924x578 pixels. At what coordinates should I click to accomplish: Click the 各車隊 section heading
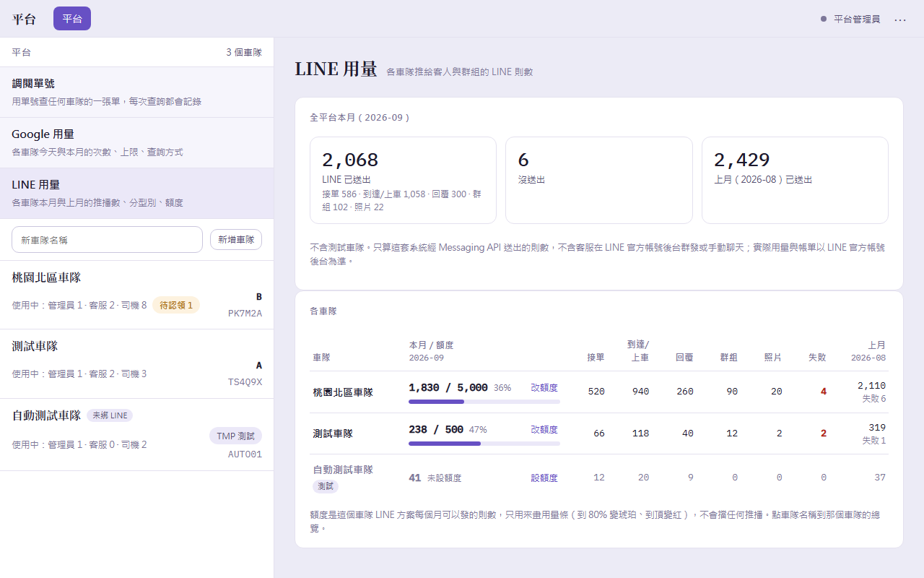tap(323, 311)
